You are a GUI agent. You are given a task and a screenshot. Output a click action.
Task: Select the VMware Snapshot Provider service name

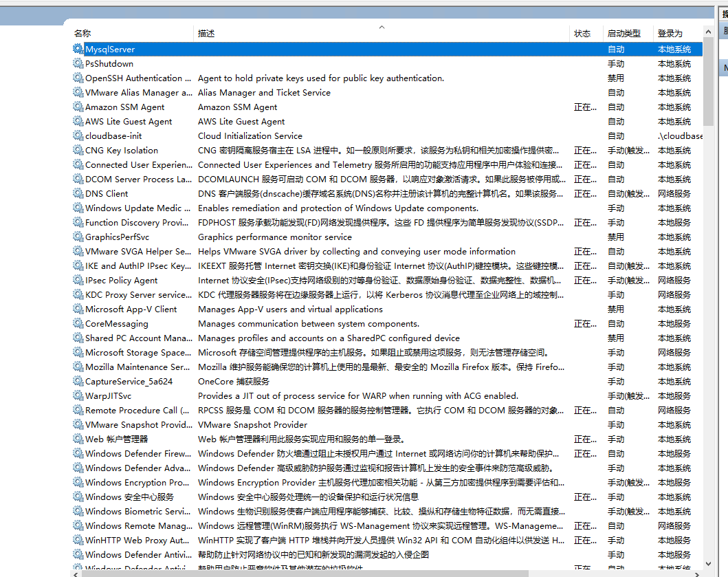pyautogui.click(x=139, y=424)
